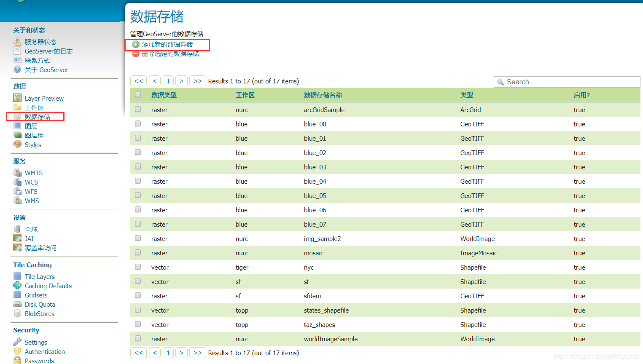Click the 关于 GeoServer info icon

pyautogui.click(x=17, y=70)
